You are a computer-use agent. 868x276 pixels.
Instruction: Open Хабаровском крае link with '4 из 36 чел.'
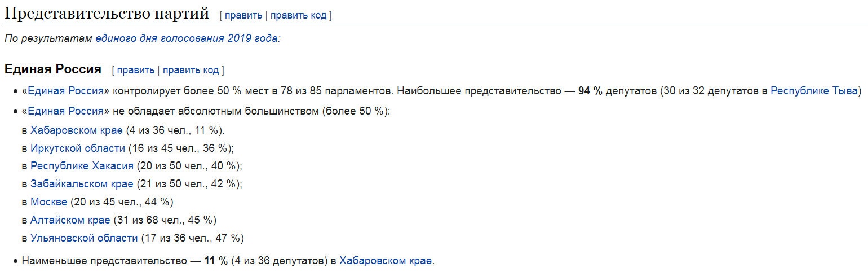point(76,130)
